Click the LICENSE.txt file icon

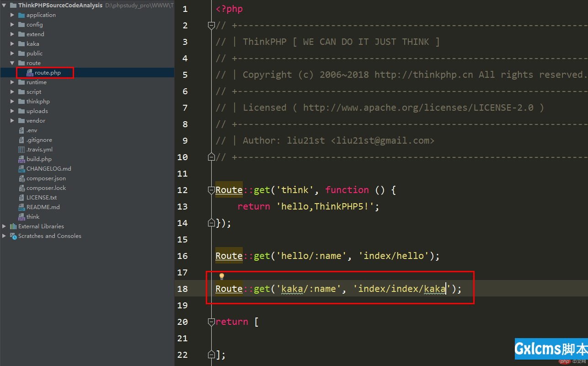(21, 198)
